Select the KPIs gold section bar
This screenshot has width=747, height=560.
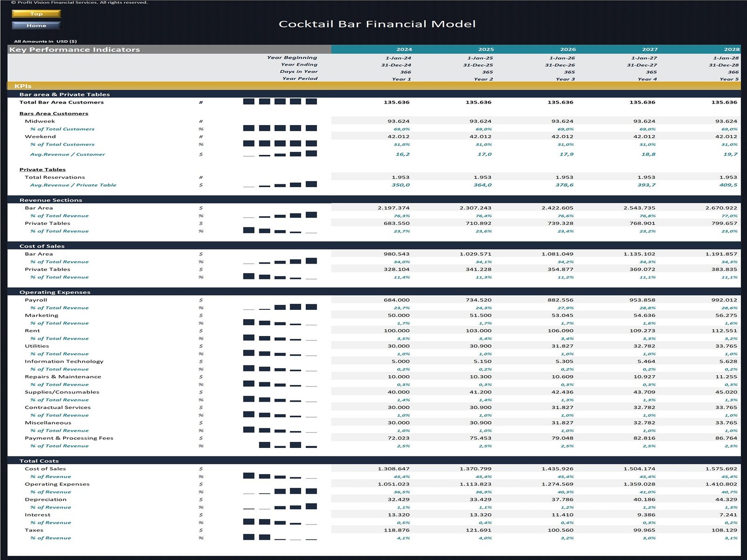[x=373, y=86]
